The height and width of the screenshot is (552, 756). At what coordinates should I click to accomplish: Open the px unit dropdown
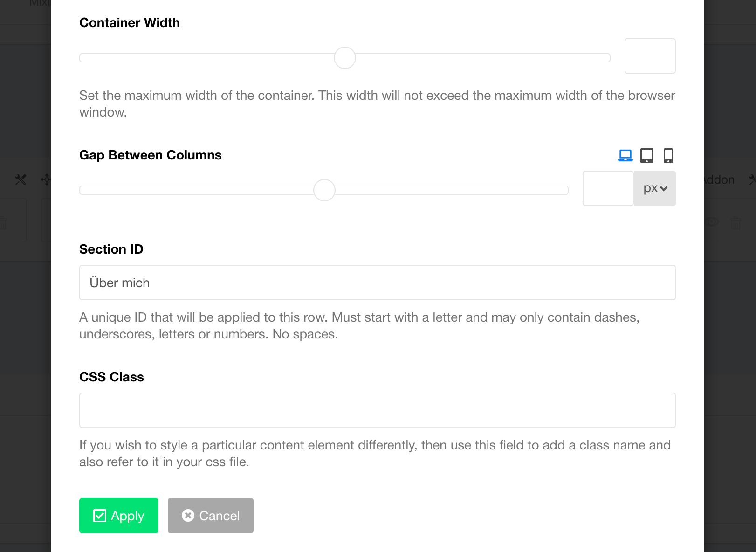click(x=655, y=188)
